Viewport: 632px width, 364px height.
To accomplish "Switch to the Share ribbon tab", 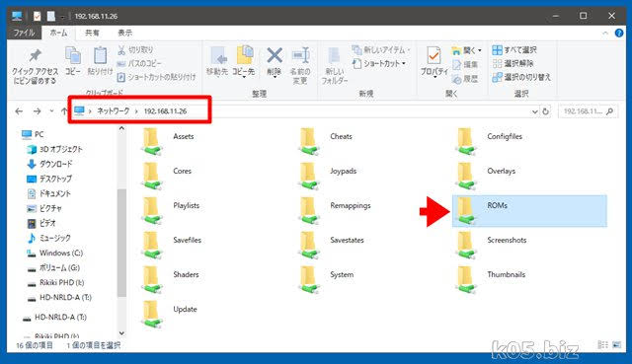I will (92, 33).
